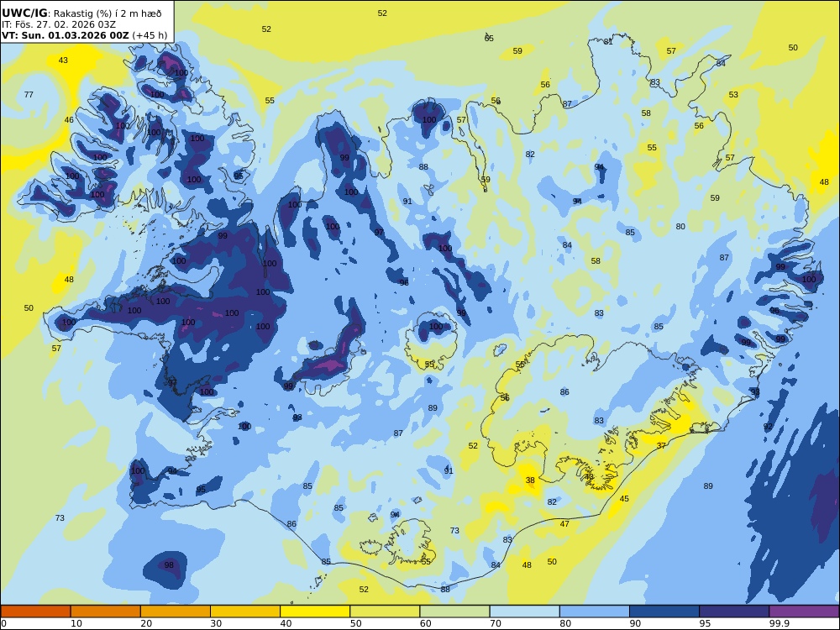Viewport: 840px width, 630px height.
Task: Click the legend tick label '90'
Action: tap(635, 623)
